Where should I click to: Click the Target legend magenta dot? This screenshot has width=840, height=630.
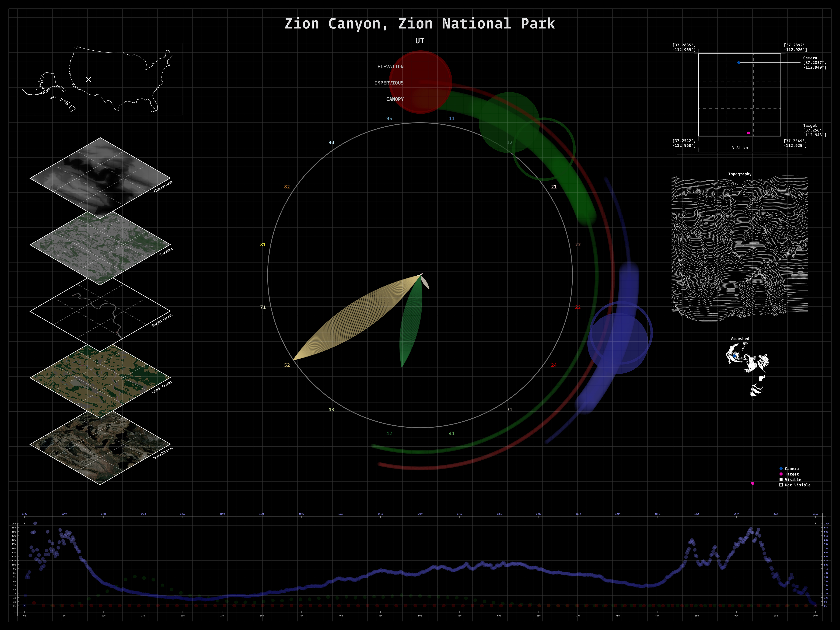781,474
